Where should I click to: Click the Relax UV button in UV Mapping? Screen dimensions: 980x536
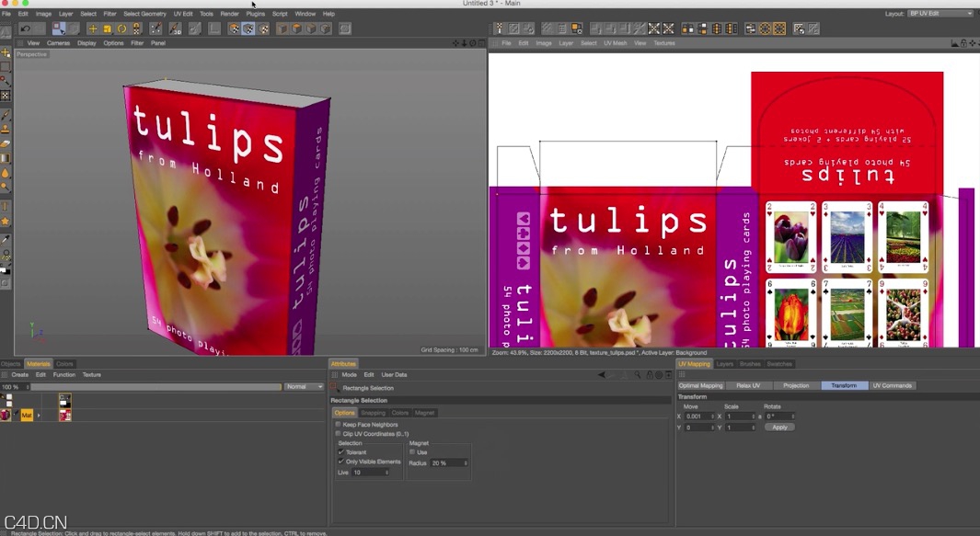click(x=748, y=385)
